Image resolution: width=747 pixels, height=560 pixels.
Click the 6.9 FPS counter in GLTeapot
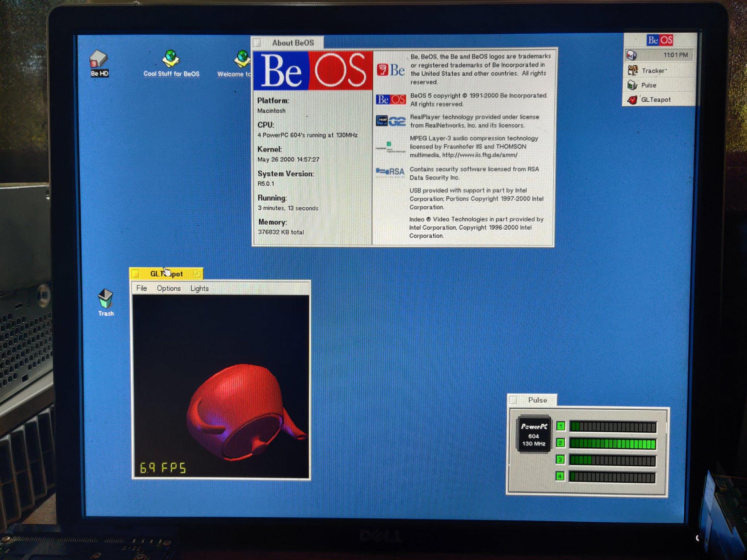click(x=163, y=468)
